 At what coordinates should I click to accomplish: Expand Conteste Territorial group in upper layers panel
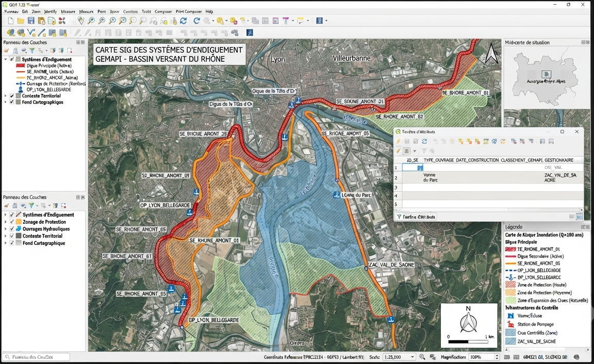[x=6, y=96]
